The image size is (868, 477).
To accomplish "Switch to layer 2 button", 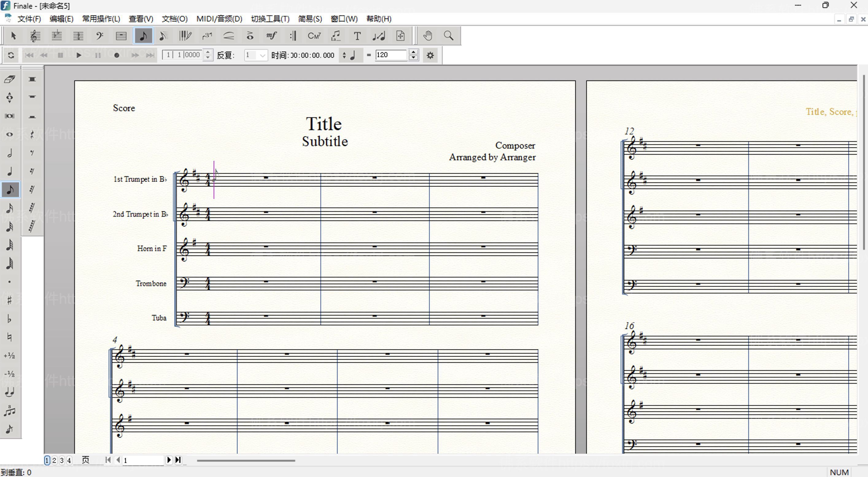I will (54, 460).
